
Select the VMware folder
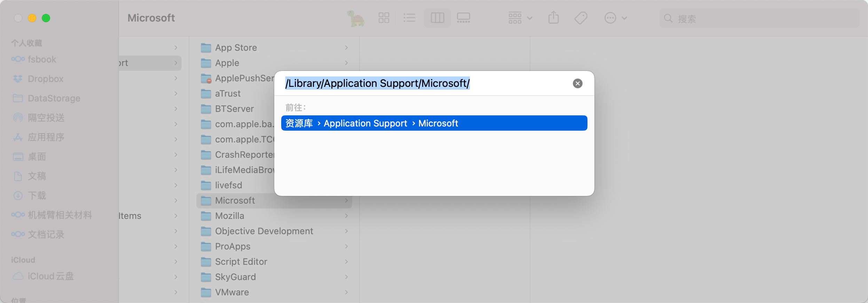(x=274, y=292)
